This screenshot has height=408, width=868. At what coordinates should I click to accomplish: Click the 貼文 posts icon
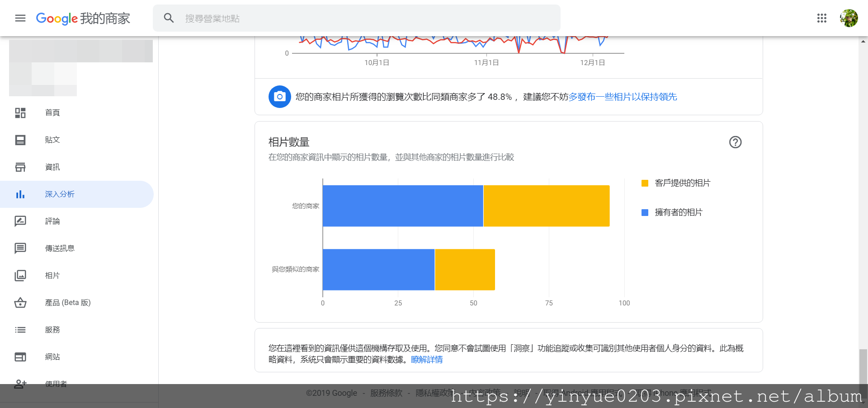point(20,140)
